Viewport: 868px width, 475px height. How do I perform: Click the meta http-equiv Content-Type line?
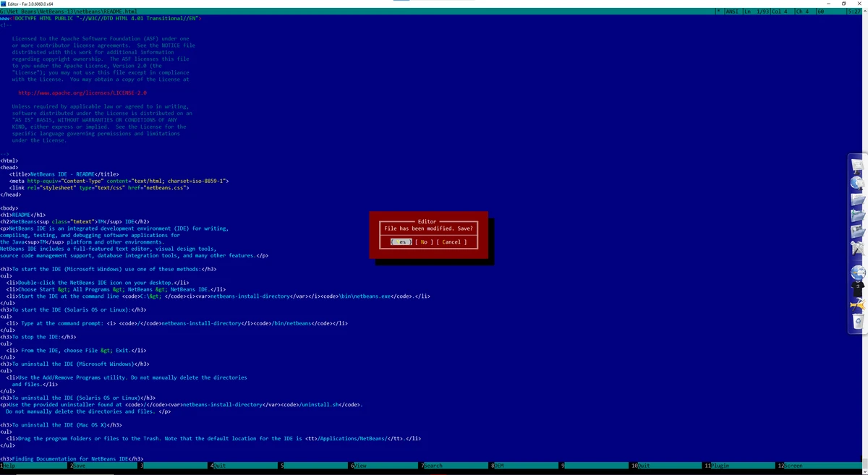[119, 181]
